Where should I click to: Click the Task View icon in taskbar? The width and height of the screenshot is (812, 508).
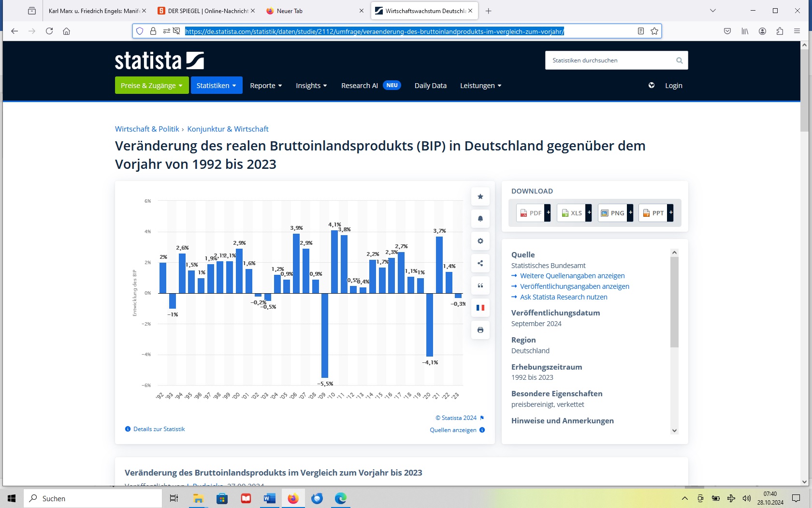point(174,498)
